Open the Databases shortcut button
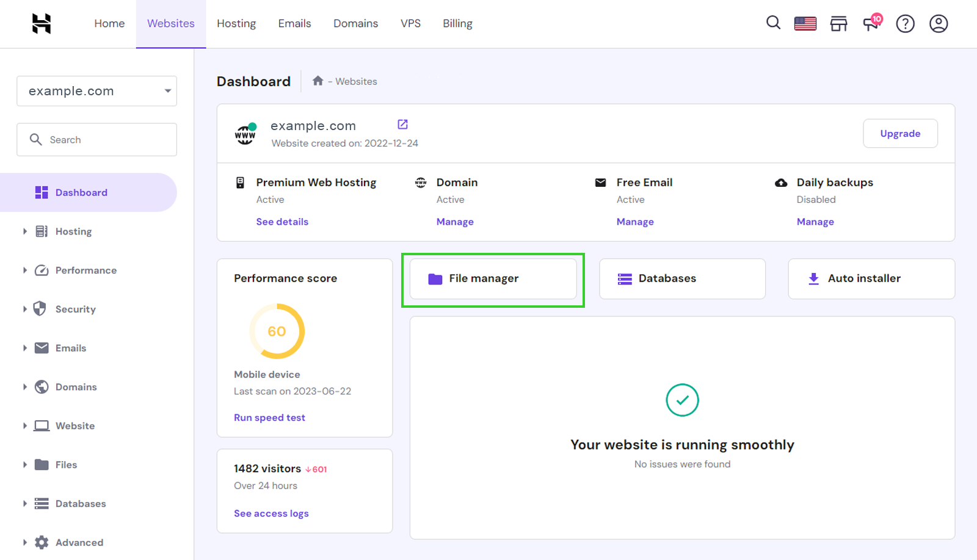Screen dimensions: 977x560 pos(682,278)
